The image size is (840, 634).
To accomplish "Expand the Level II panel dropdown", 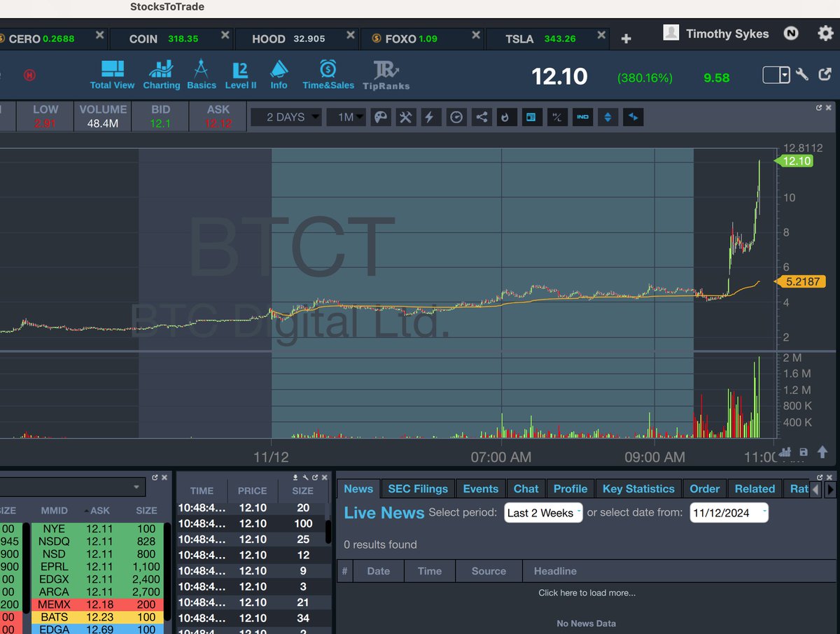I will pyautogui.click(x=136, y=487).
